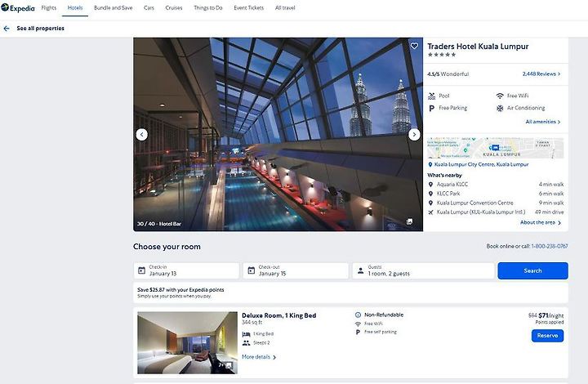Select the Hotels tab

pos(75,8)
